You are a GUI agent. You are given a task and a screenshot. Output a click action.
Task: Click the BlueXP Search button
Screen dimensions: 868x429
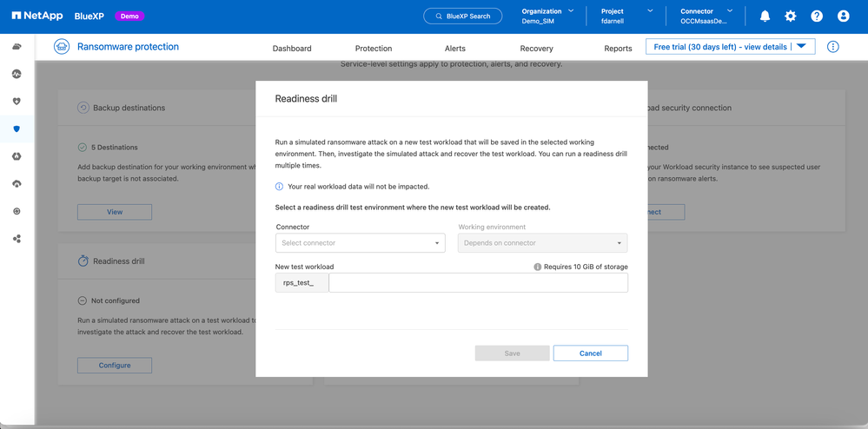pyautogui.click(x=463, y=16)
